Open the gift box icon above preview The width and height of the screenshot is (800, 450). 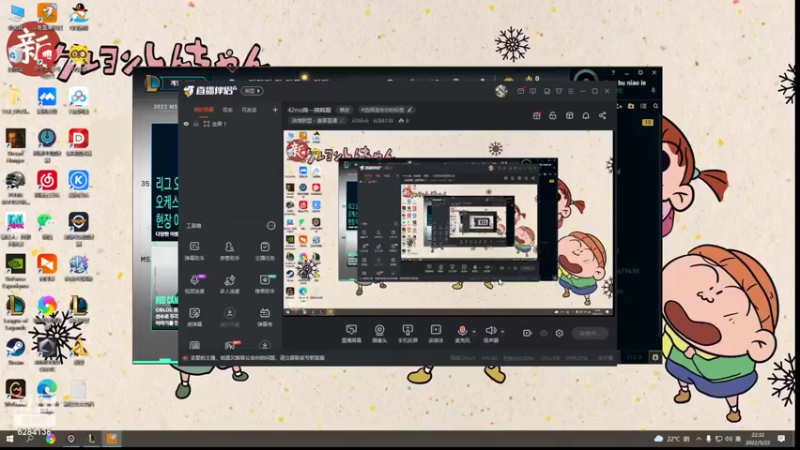tap(536, 116)
